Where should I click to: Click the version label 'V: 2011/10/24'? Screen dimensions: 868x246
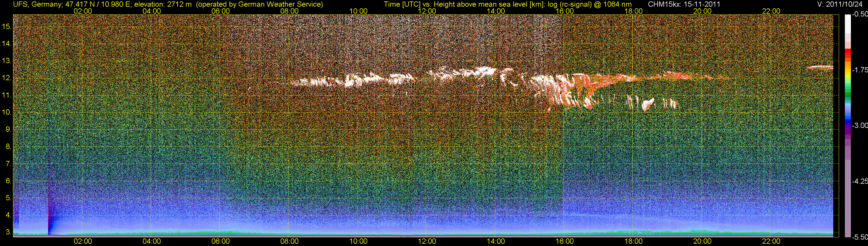(x=840, y=4)
